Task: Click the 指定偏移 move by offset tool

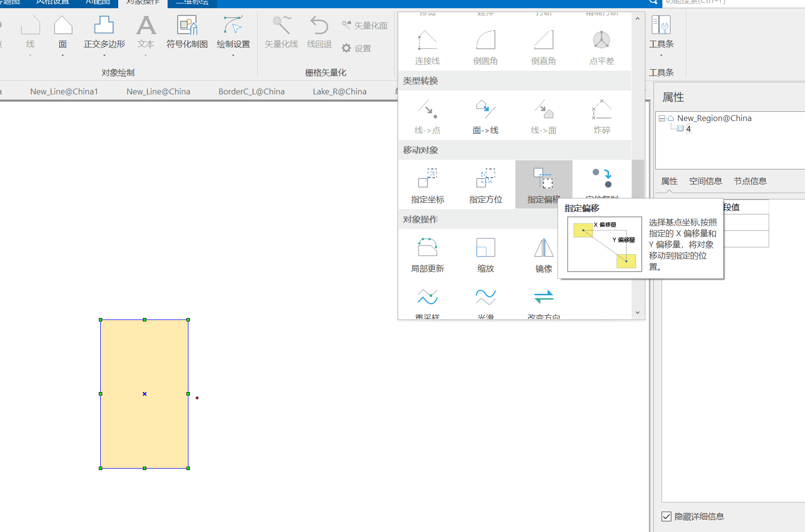Action: (x=543, y=185)
